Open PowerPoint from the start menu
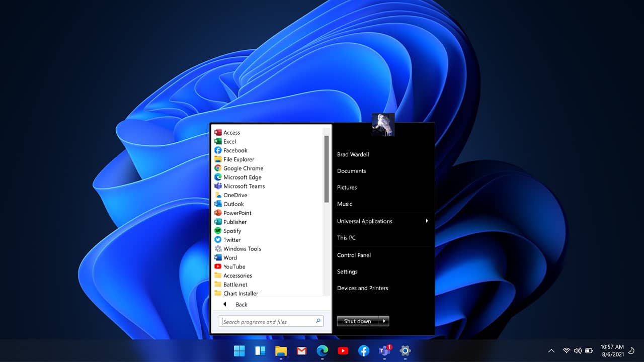The width and height of the screenshot is (644, 362). coord(233,213)
